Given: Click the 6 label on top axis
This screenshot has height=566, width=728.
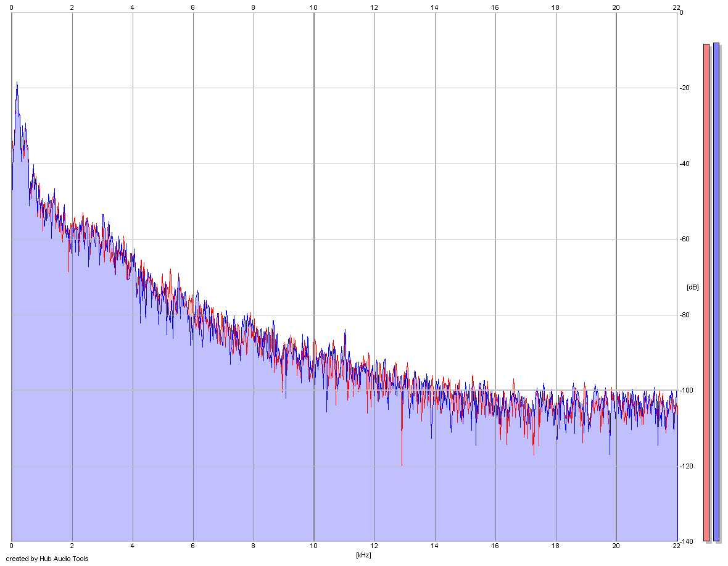Looking at the screenshot, I should (192, 7).
